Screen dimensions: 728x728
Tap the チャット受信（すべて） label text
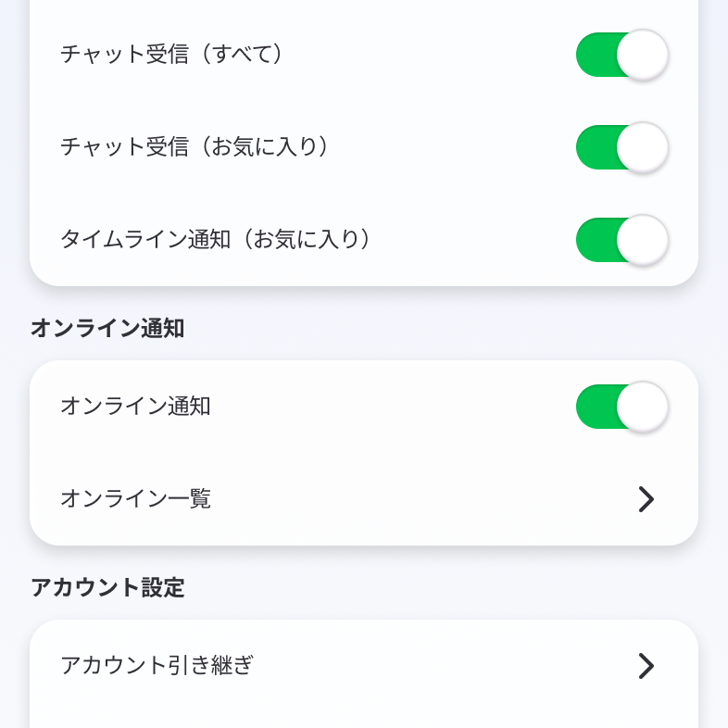point(171,55)
